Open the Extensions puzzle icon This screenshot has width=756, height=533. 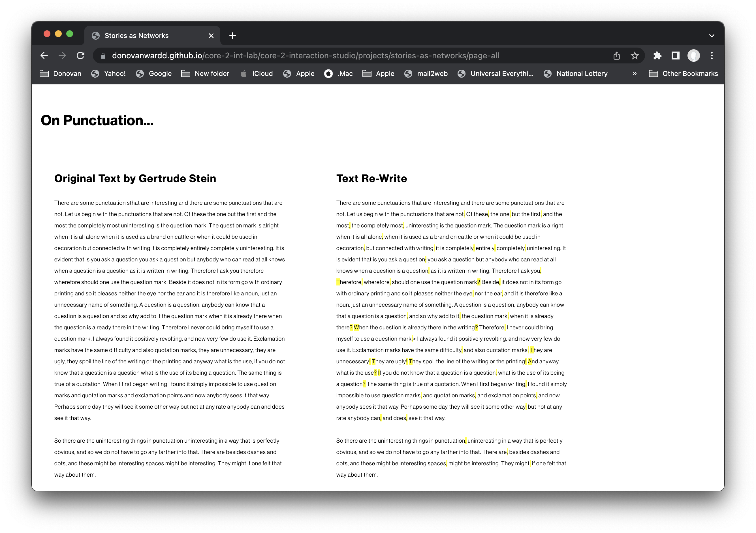pyautogui.click(x=657, y=56)
